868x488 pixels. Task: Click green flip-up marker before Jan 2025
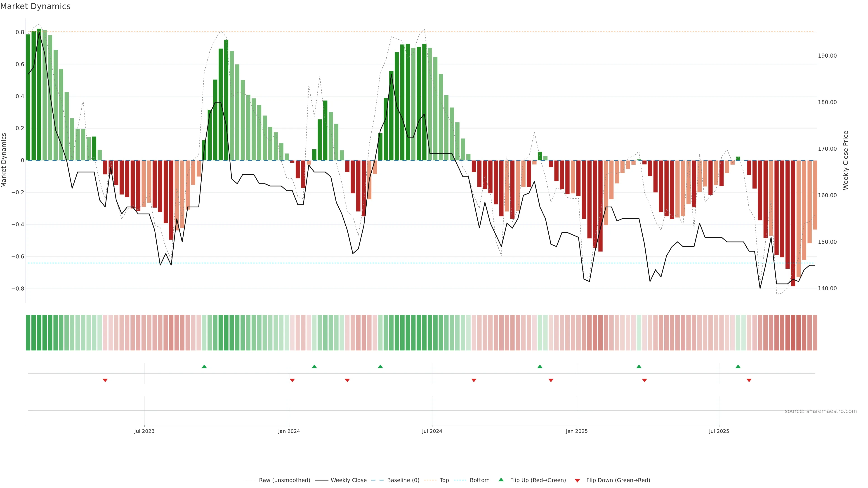pos(540,366)
